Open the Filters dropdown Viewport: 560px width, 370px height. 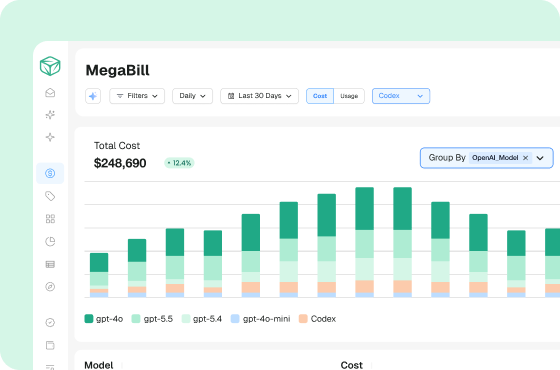(x=137, y=96)
